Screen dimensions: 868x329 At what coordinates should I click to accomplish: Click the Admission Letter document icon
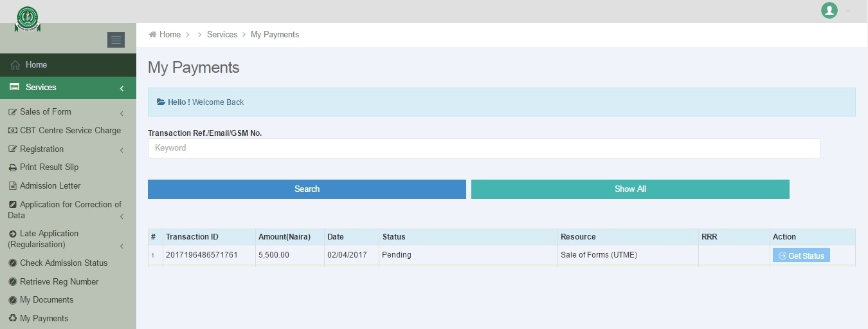click(x=13, y=186)
